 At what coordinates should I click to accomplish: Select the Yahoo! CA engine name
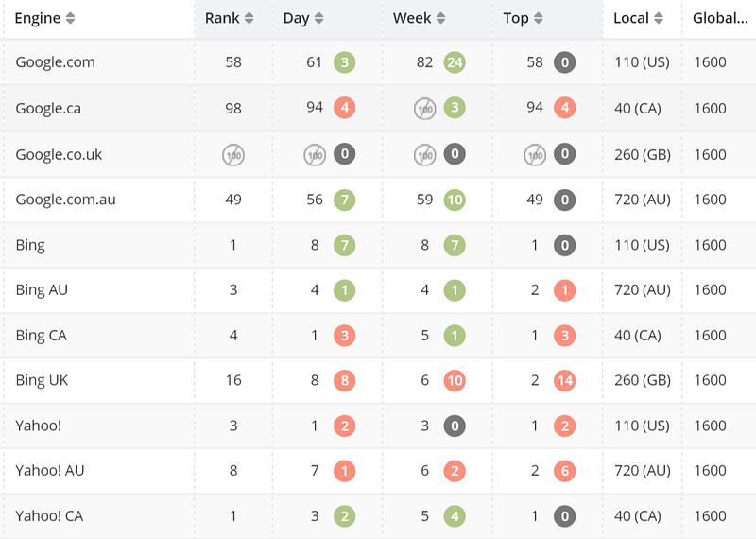[49, 516]
